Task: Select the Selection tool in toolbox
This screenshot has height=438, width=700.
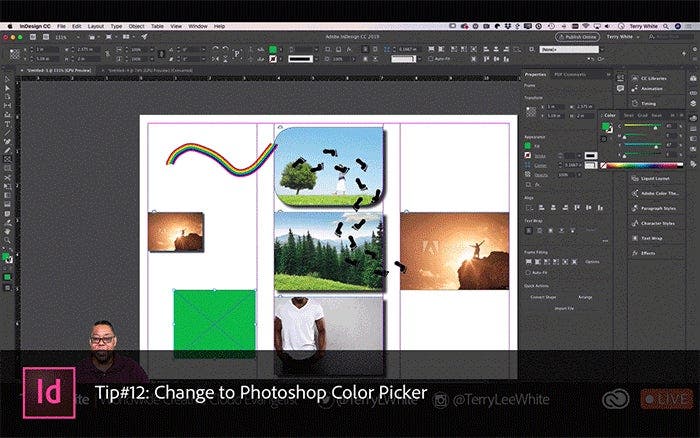Action: pyautogui.click(x=8, y=79)
